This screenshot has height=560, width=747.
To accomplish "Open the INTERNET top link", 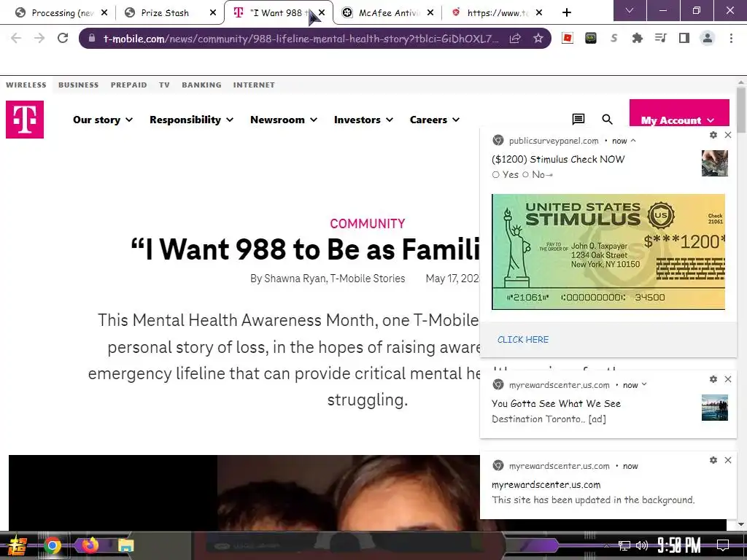I will tap(254, 85).
